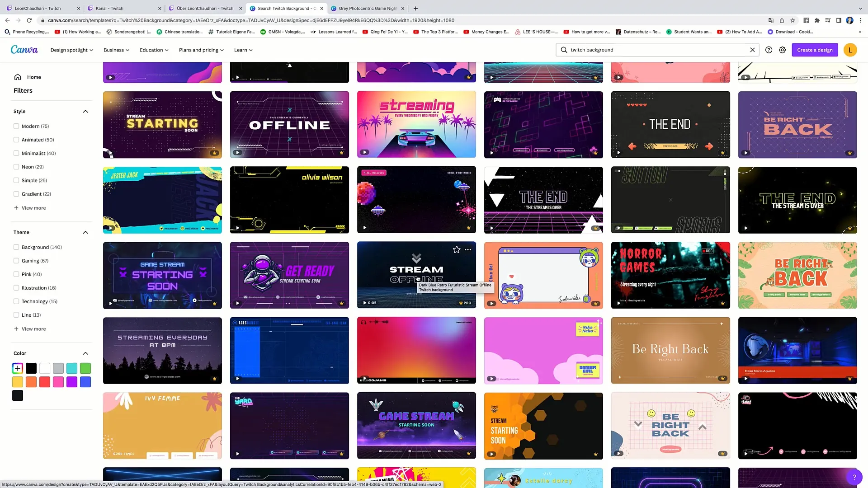Show more Style filters via View more
This screenshot has height=488, width=868.
click(30, 208)
